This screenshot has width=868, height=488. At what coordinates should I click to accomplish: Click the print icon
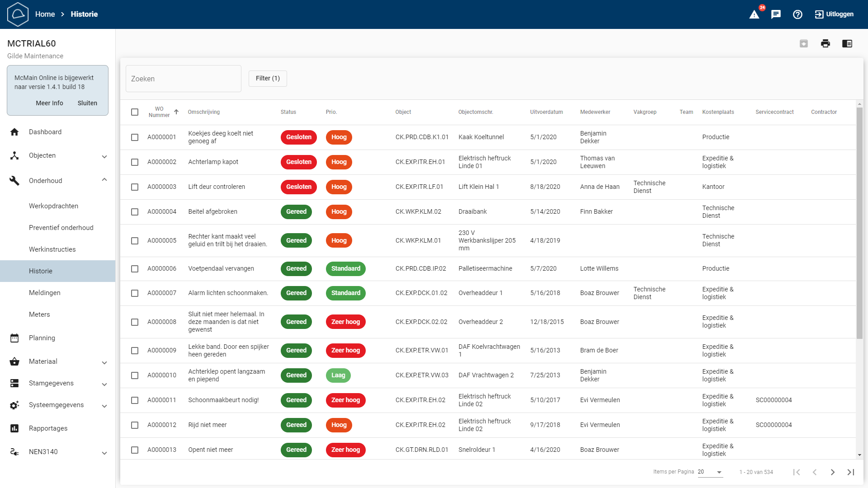826,43
